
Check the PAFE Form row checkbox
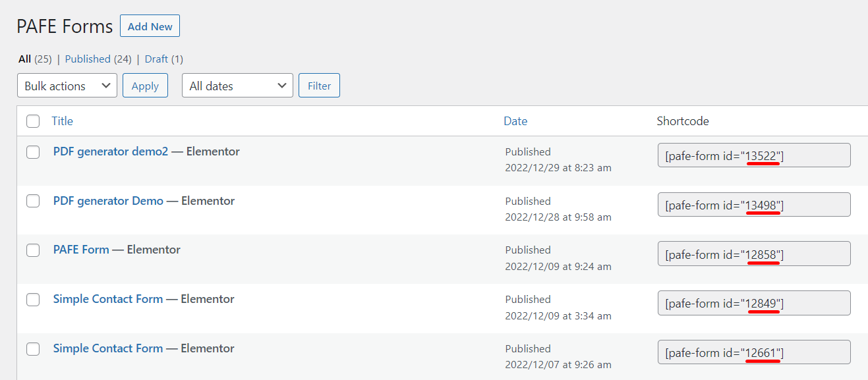33,250
